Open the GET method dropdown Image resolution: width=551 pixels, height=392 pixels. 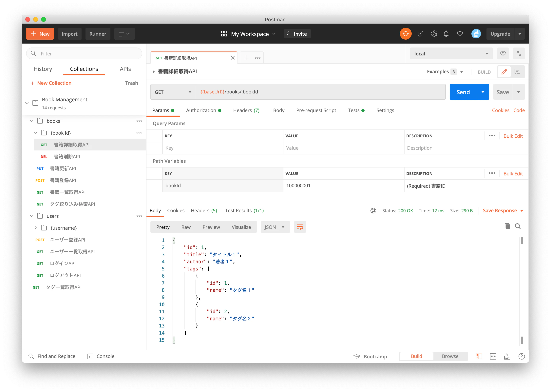173,92
